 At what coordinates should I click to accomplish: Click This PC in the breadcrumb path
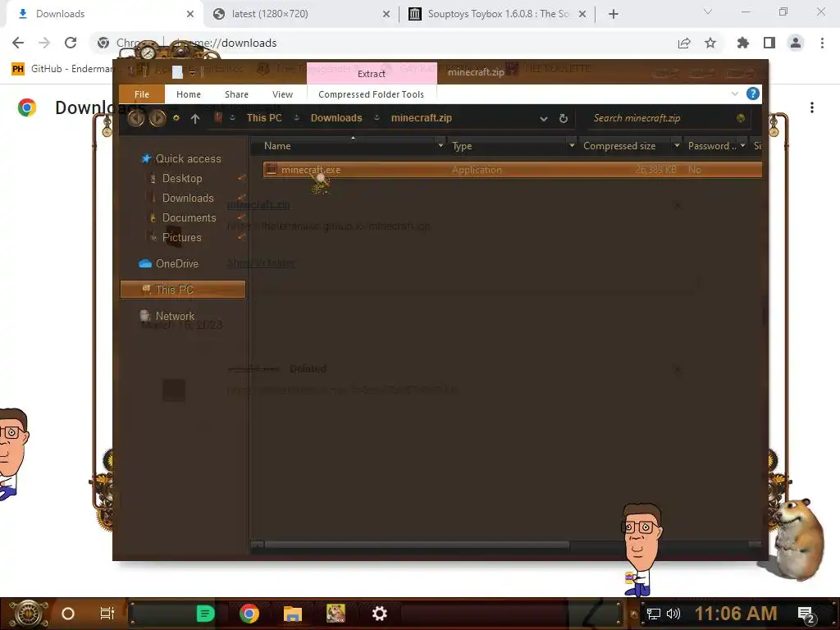coord(264,118)
